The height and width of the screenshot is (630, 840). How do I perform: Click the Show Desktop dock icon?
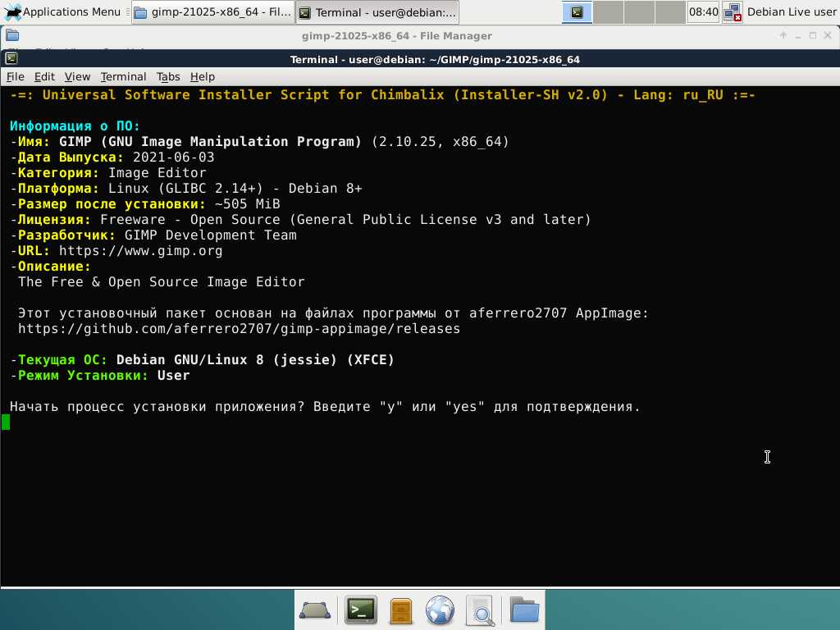314,610
